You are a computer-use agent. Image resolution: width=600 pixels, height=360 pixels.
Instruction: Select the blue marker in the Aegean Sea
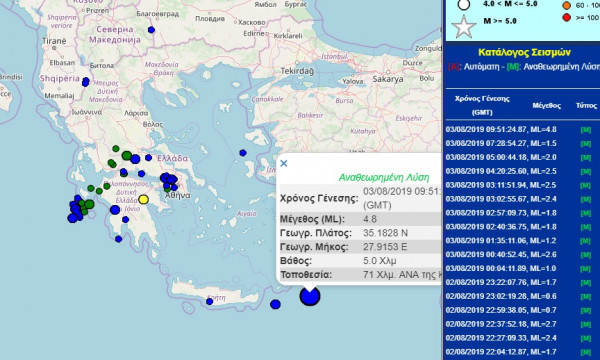(x=243, y=153)
